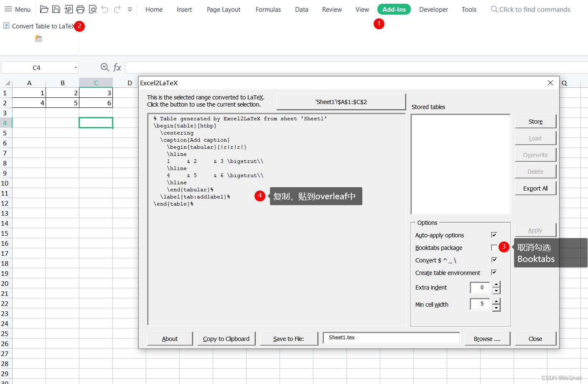Click the Export to PDF icon in toolbar
The image size is (588, 384).
click(69, 9)
